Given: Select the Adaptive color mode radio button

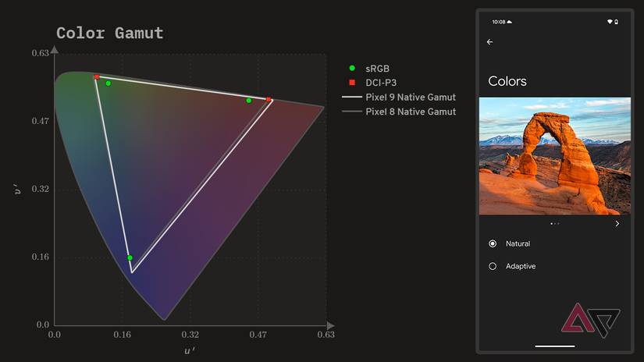Looking at the screenshot, I should click(x=493, y=266).
